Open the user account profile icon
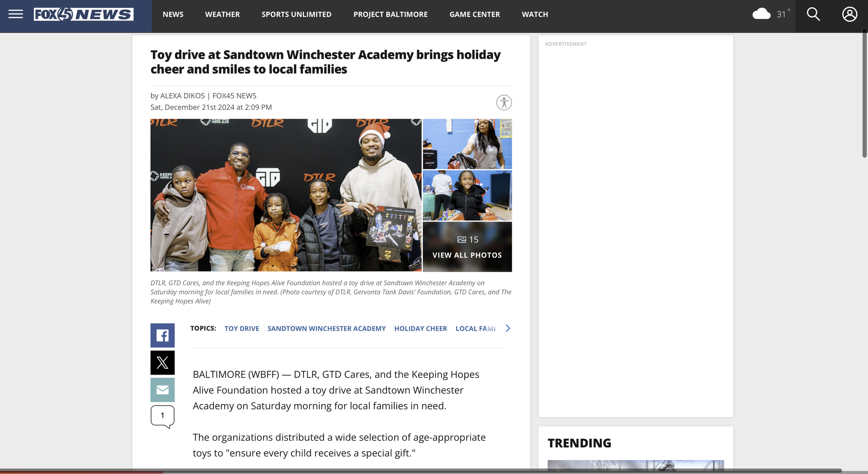 point(849,14)
